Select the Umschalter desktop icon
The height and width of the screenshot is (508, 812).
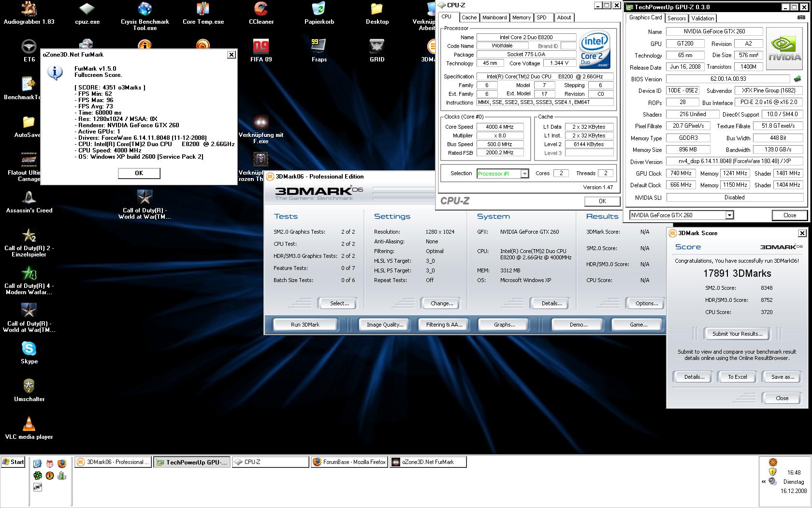pos(29,390)
